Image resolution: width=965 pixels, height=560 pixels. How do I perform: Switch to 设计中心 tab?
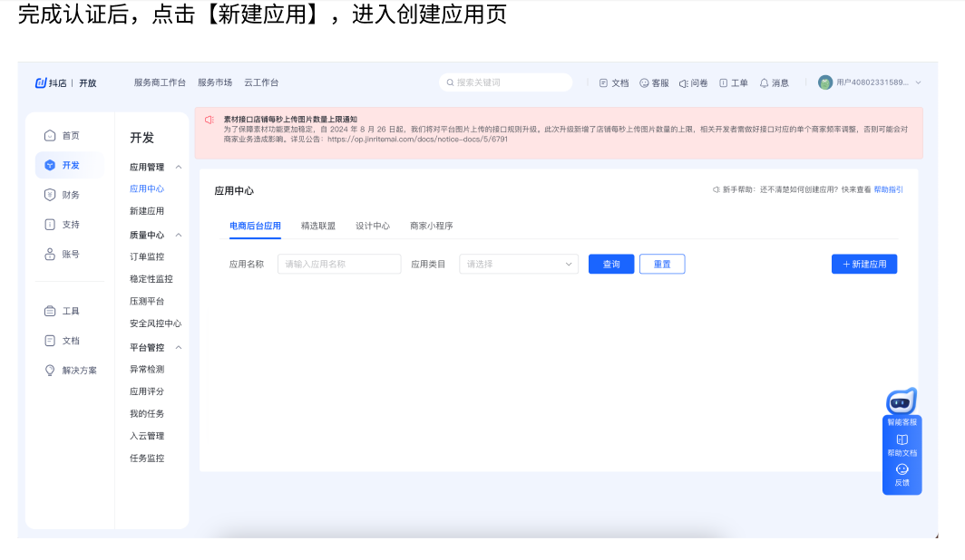(x=373, y=226)
